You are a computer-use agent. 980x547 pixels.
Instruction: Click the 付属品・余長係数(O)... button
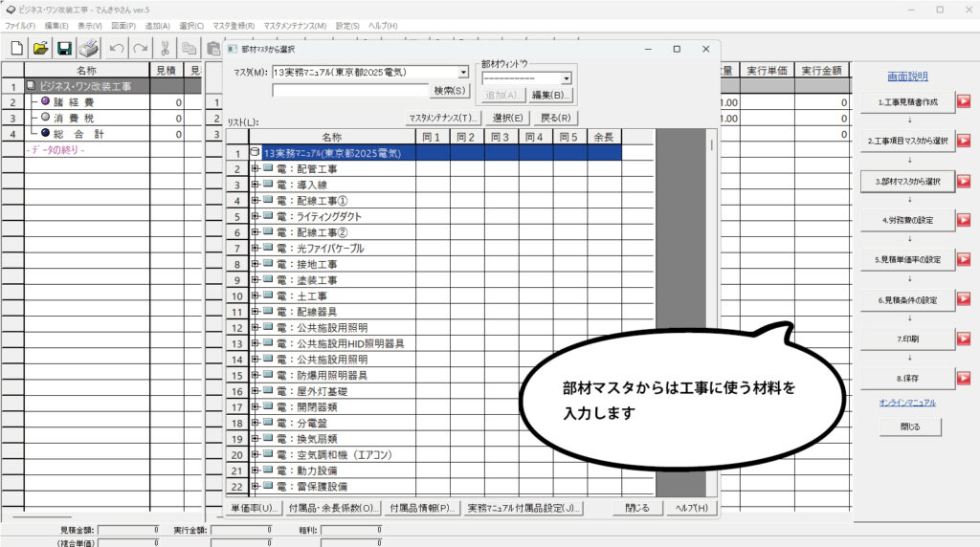coord(333,508)
